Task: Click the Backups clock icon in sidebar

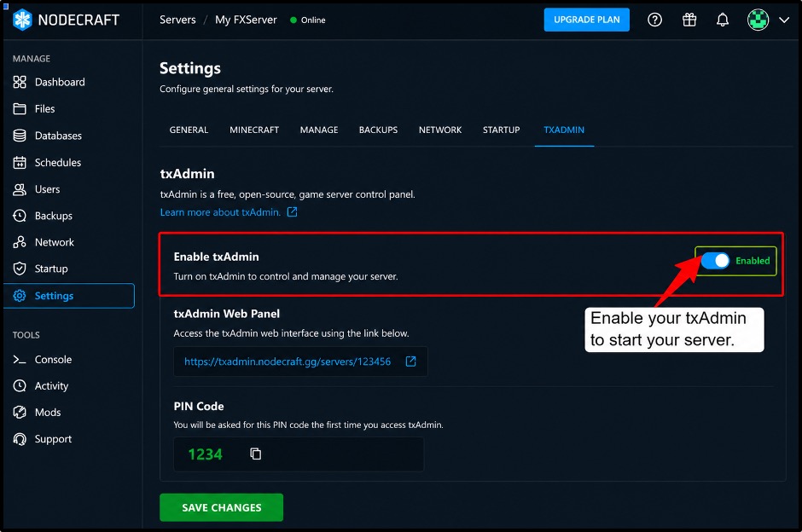Action: click(20, 216)
